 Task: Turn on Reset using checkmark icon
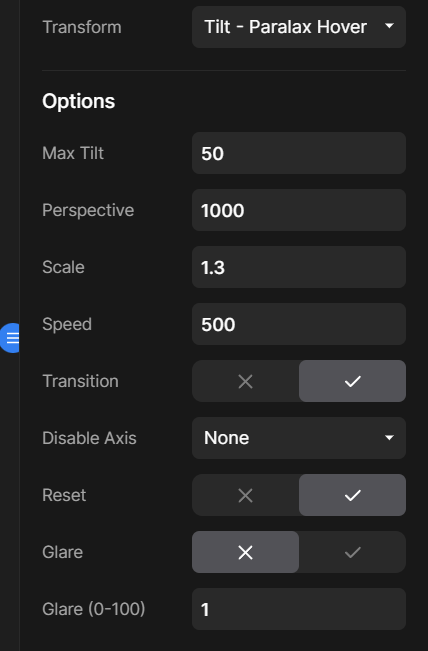(x=352, y=495)
